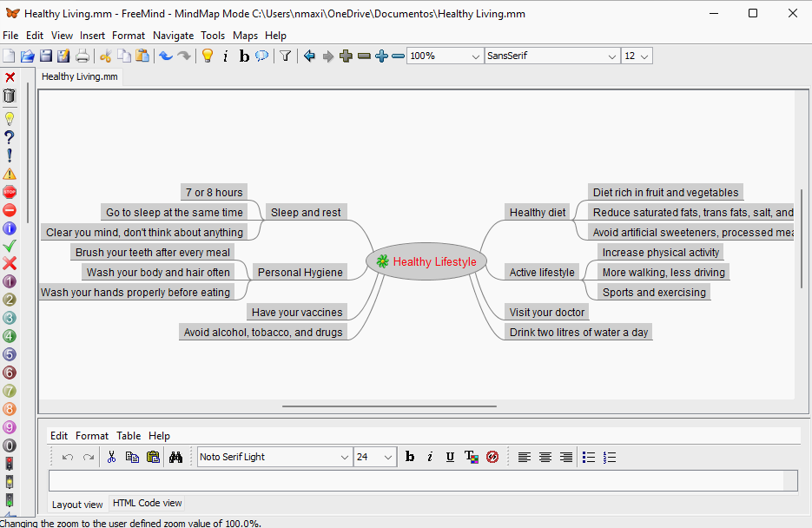
Task: Add the green checkmark icon to node
Action: pyautogui.click(x=10, y=246)
